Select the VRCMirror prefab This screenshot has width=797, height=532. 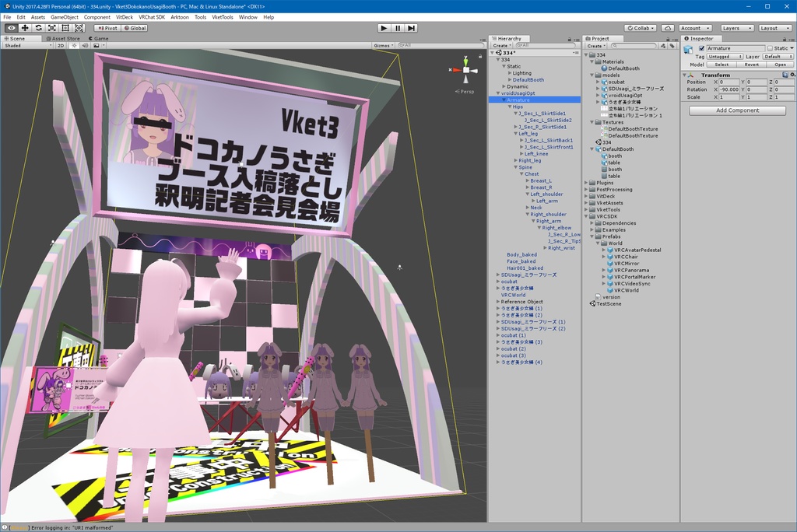point(622,264)
